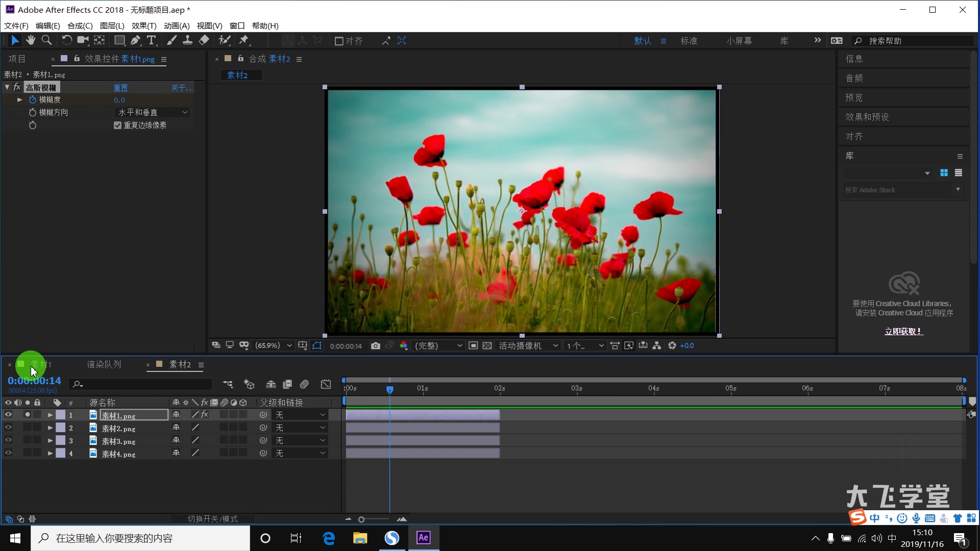Toggle mask and shape path visibility icon
This screenshot has width=980, height=551.
click(317, 346)
